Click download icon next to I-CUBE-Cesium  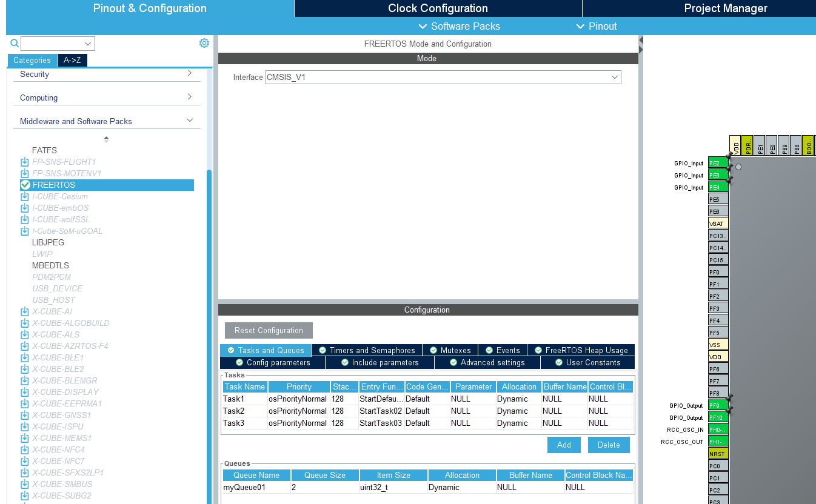click(25, 196)
